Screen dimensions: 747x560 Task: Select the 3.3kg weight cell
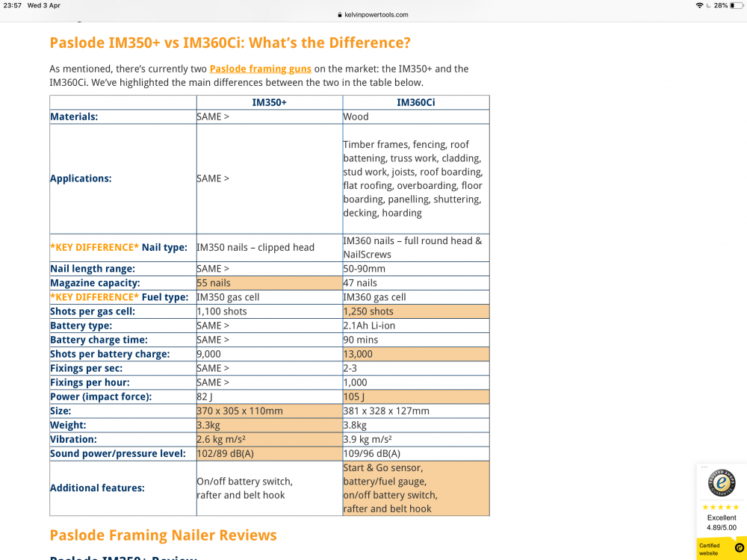click(269, 426)
